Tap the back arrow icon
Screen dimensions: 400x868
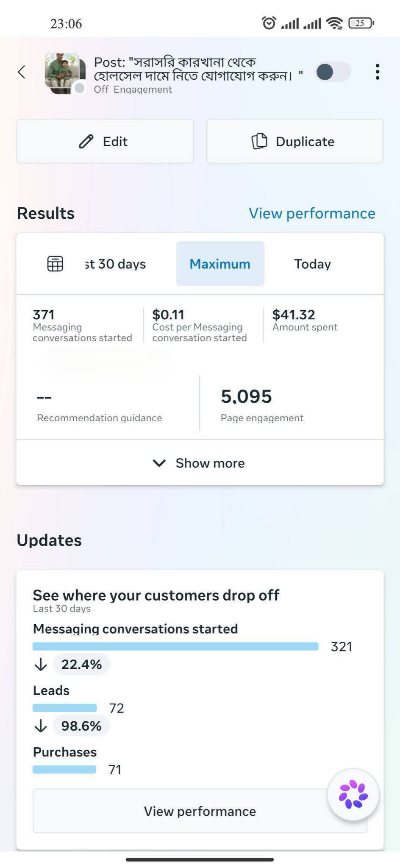22,72
